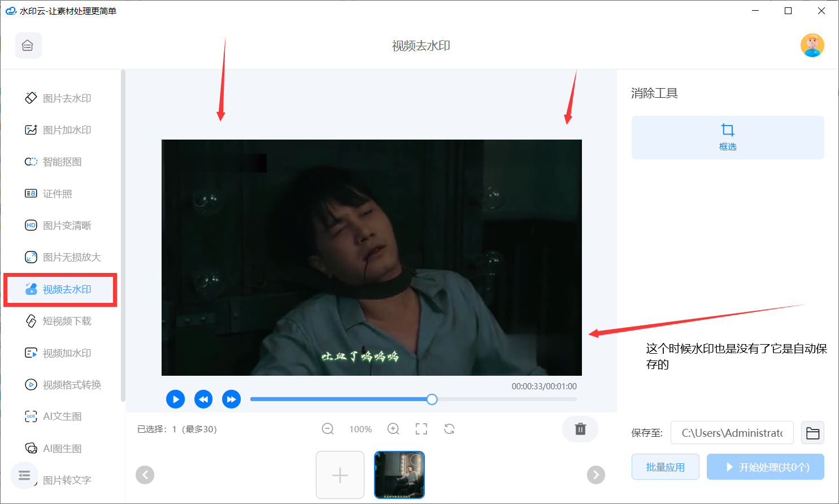Screen dimensions: 839x504
Task: Click the rewind button
Action: pos(203,399)
